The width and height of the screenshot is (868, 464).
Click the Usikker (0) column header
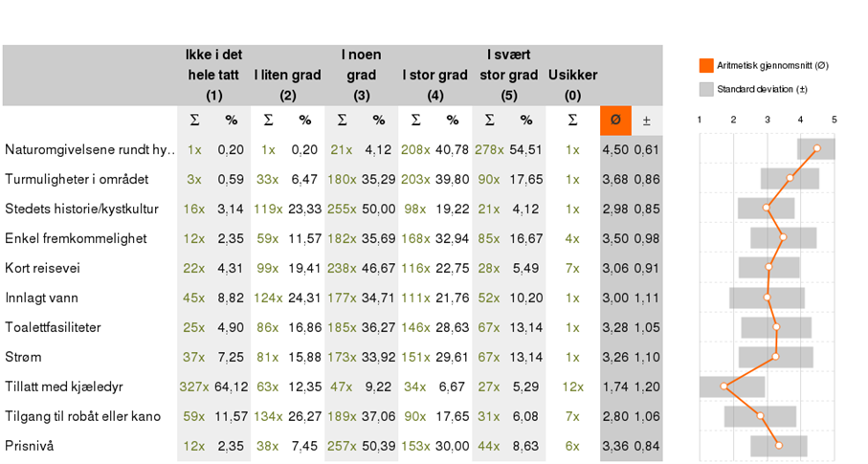pos(572,85)
